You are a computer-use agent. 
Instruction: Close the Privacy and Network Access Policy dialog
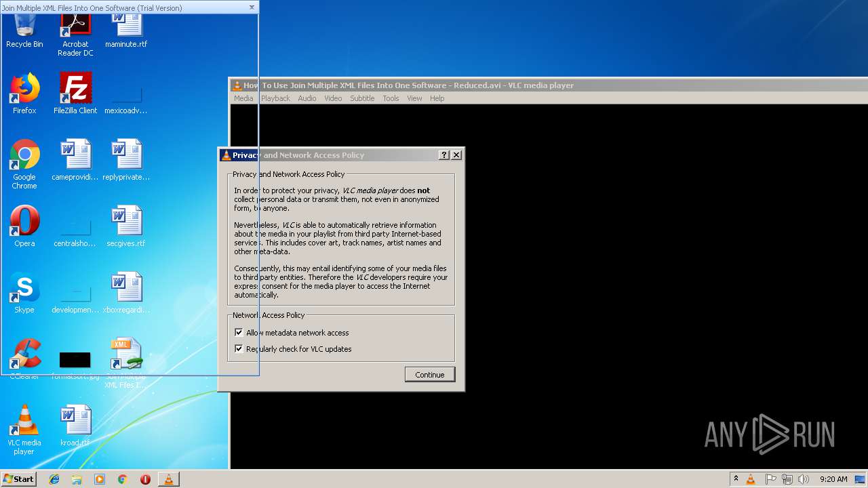coord(456,155)
